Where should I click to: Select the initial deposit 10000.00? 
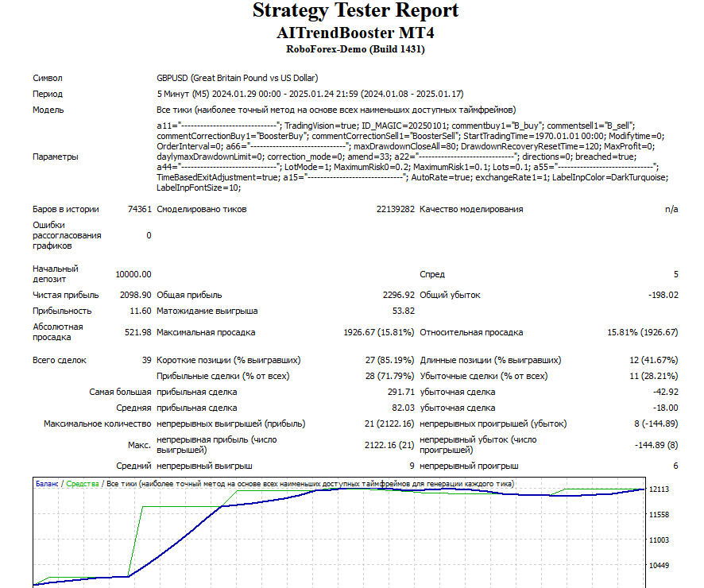[x=133, y=274]
